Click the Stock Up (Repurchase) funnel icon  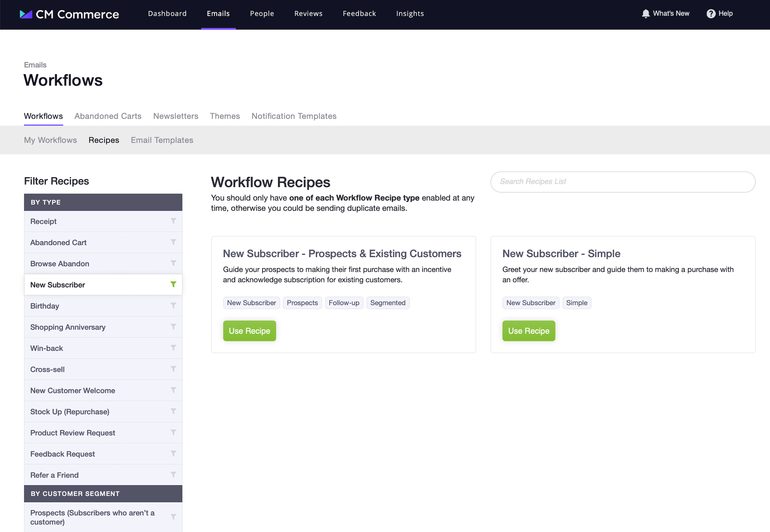coord(174,411)
